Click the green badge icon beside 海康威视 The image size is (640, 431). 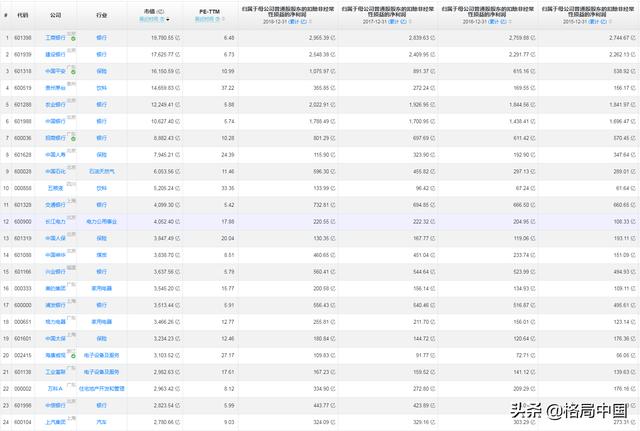73,356
